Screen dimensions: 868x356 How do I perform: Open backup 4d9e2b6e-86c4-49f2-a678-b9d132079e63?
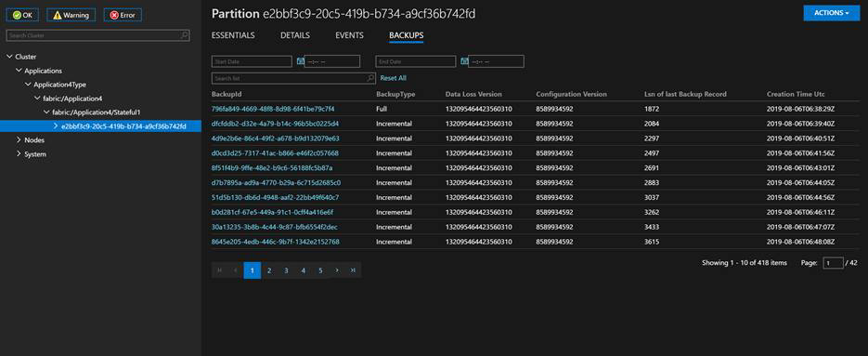[x=275, y=138]
